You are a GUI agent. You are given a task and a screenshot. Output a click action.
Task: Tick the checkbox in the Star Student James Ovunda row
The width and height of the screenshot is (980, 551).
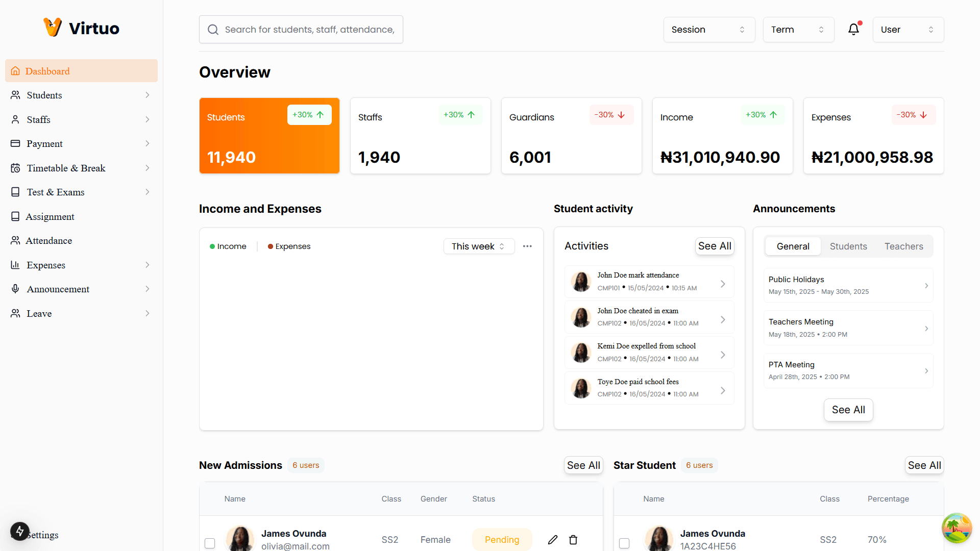624,543
